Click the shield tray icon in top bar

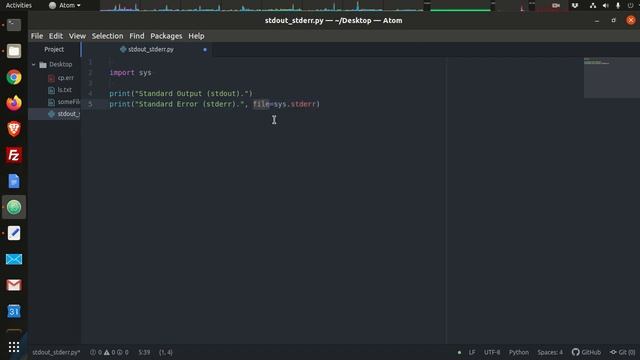575,5
